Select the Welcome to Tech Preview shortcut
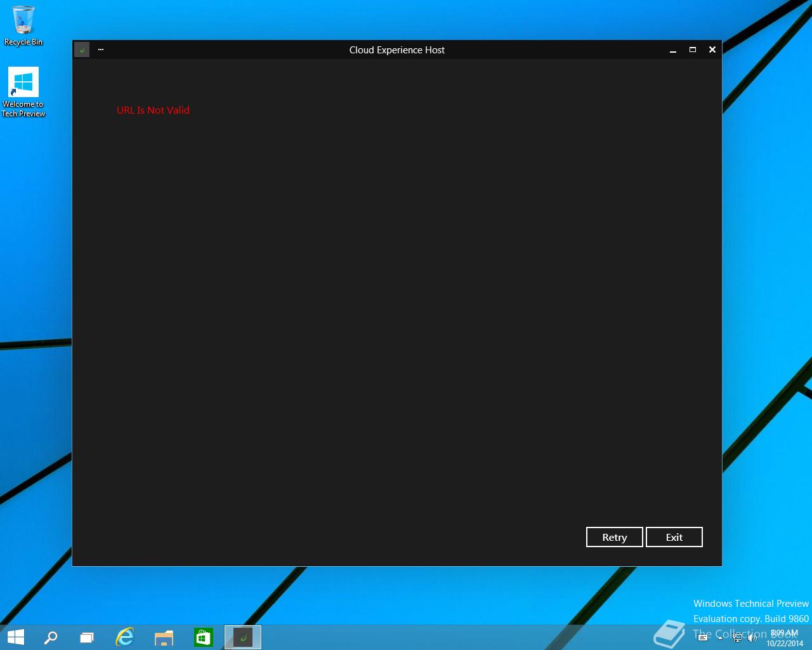Screen dimensions: 812x650 (23, 92)
